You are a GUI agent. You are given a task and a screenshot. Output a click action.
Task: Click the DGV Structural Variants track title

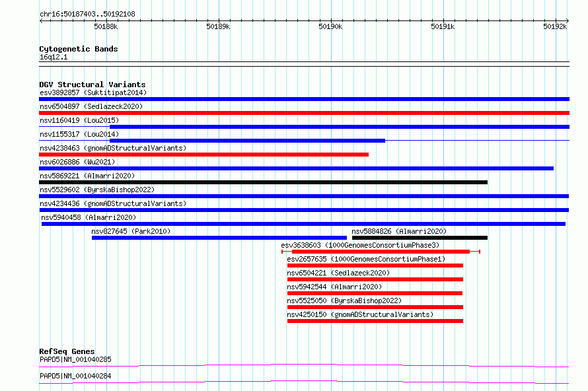(92, 85)
